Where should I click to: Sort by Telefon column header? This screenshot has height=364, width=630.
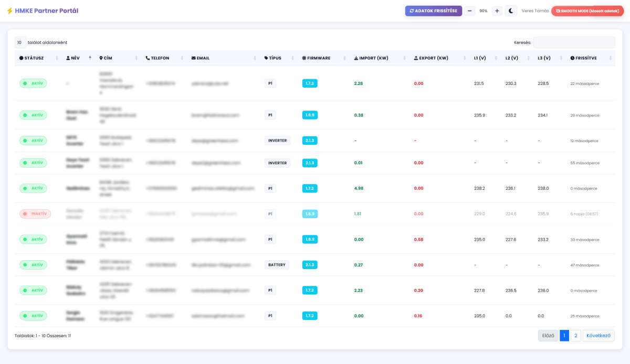(x=157, y=58)
